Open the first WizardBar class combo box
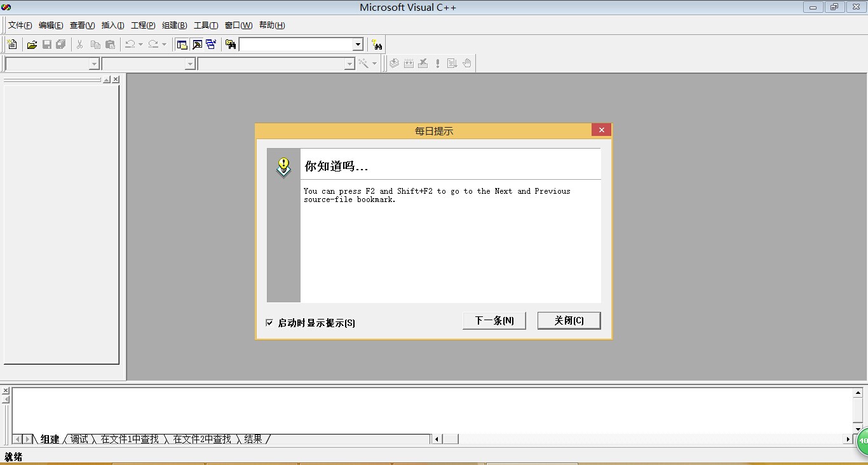This screenshot has width=868, height=465. 52,64
